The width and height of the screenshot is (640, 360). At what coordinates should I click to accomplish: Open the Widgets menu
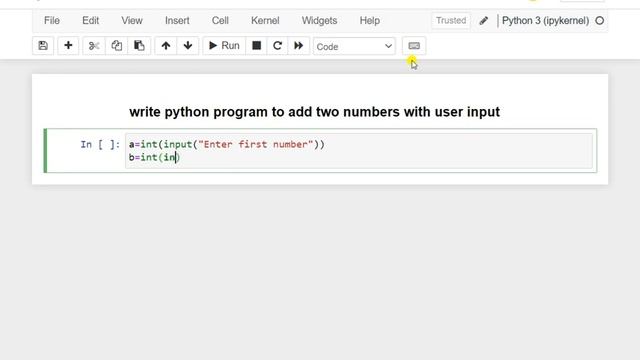(319, 20)
